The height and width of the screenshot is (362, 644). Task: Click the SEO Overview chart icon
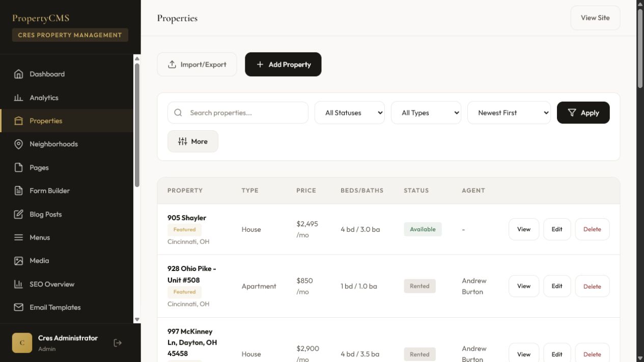pyautogui.click(x=18, y=284)
